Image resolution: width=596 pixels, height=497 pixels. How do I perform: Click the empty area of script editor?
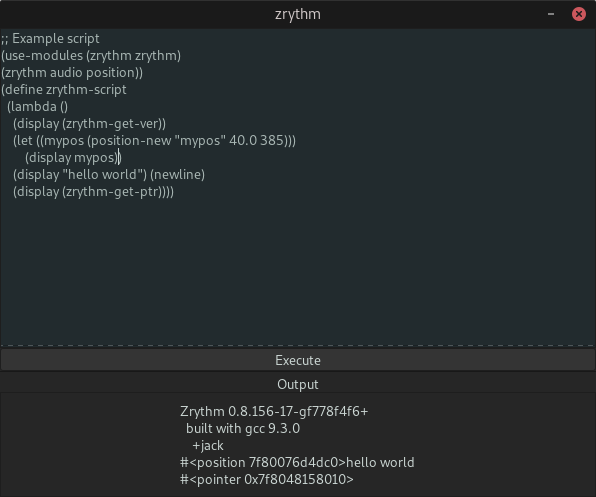tap(298, 270)
